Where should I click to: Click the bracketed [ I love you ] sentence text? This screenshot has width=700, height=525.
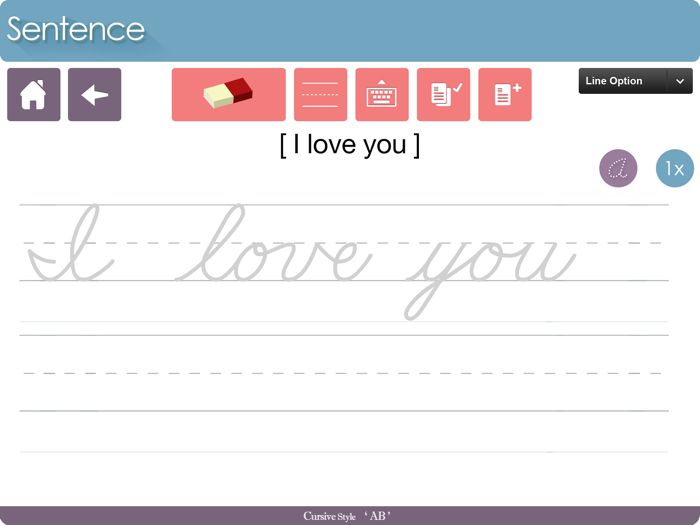[x=350, y=145]
